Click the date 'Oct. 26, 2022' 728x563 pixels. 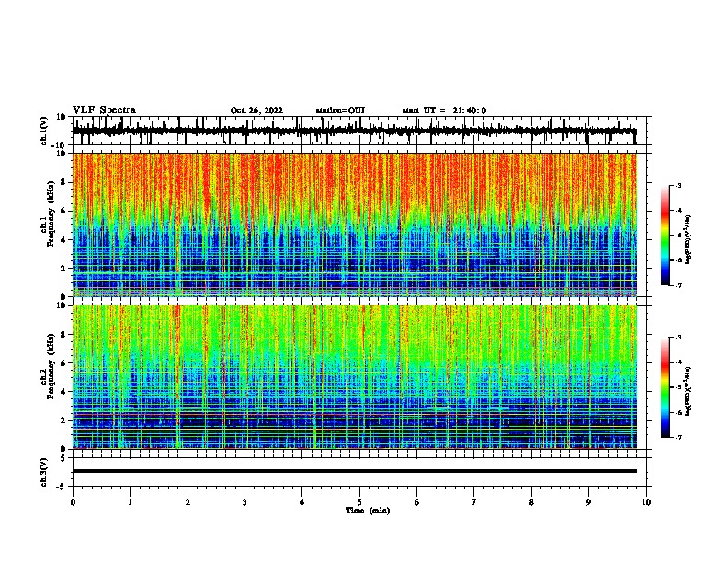(x=256, y=110)
